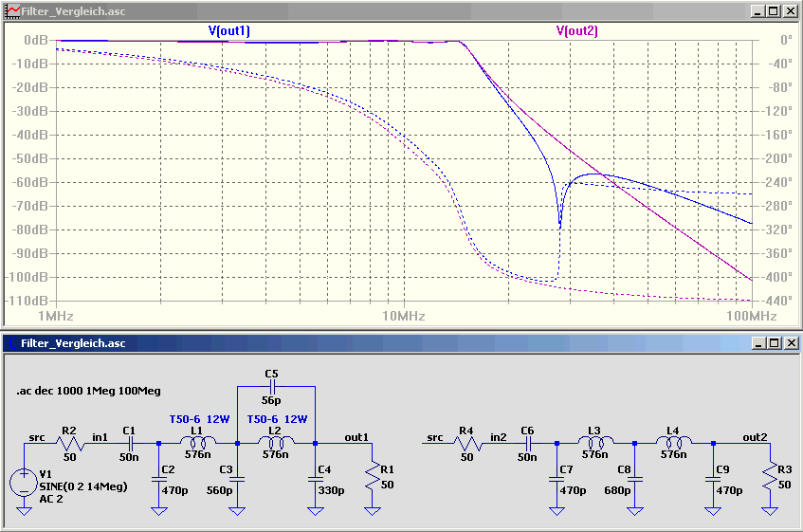
Task: Click the schematic window's title bar icon
Action: tap(12, 343)
